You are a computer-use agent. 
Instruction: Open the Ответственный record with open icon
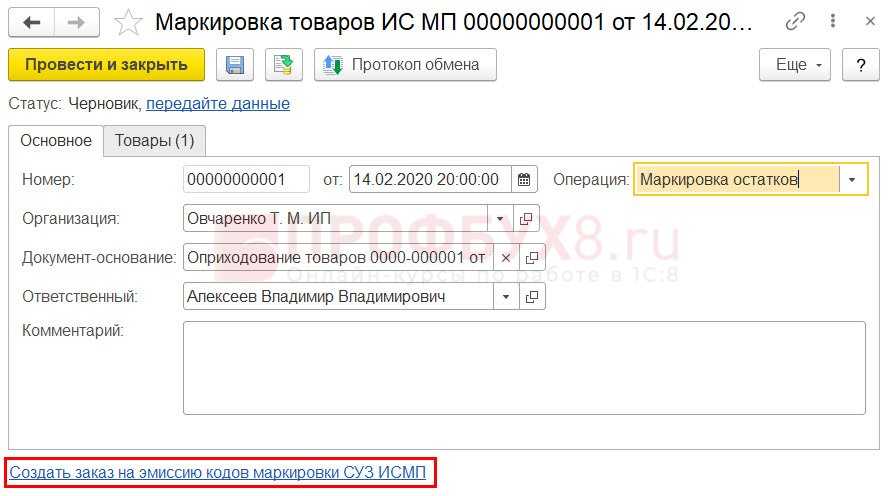click(532, 297)
